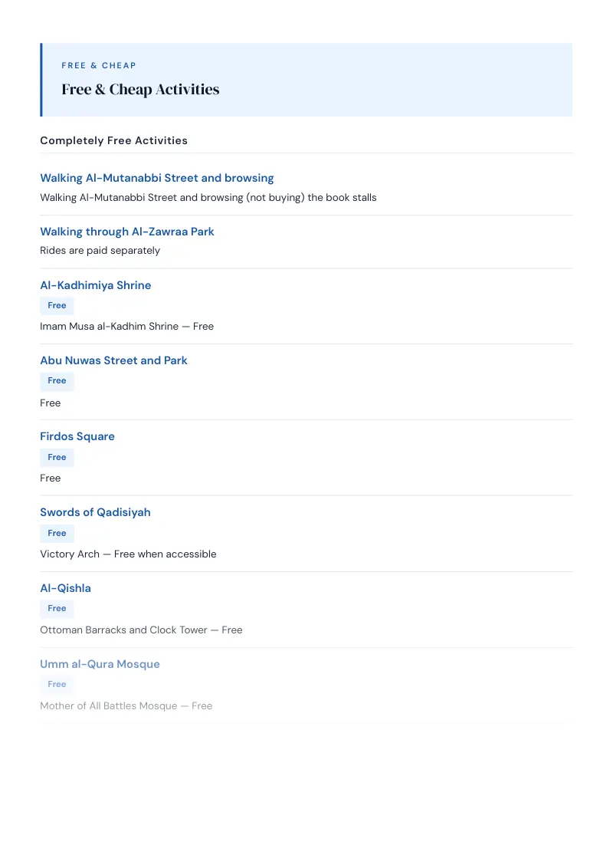This screenshot has width=613, height=868.
Task: Open Walking Al-Mutanabbi Street and browsing link
Action: point(156,178)
